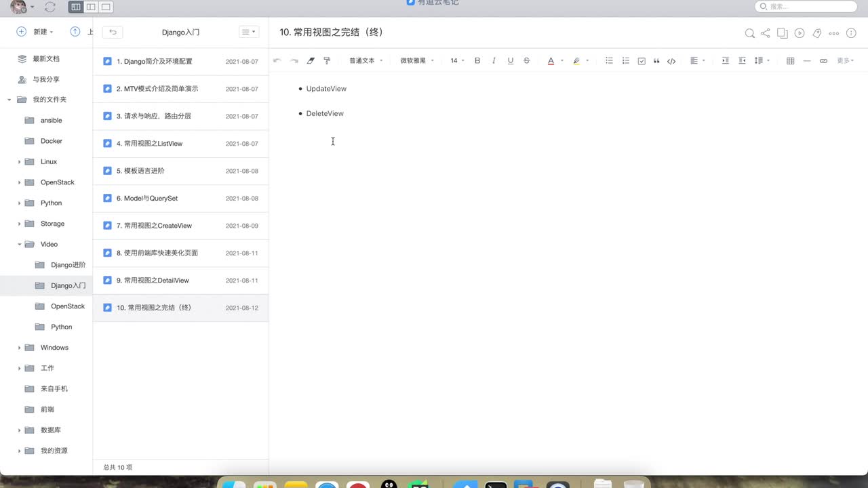This screenshot has height=488, width=868.
Task: Insert a code block
Action: [671, 60]
